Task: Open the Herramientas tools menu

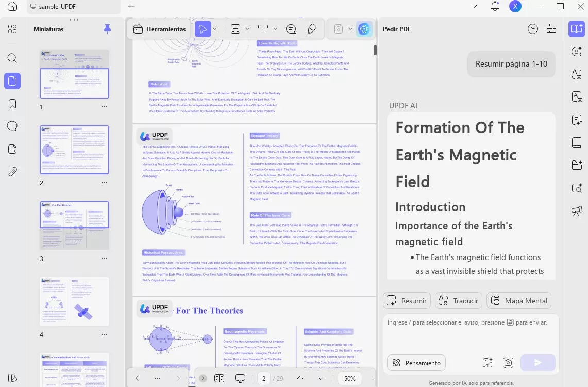Action: point(159,29)
